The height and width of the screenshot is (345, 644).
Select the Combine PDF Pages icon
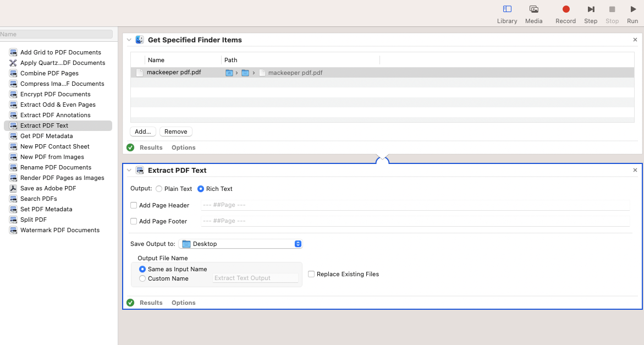click(13, 73)
